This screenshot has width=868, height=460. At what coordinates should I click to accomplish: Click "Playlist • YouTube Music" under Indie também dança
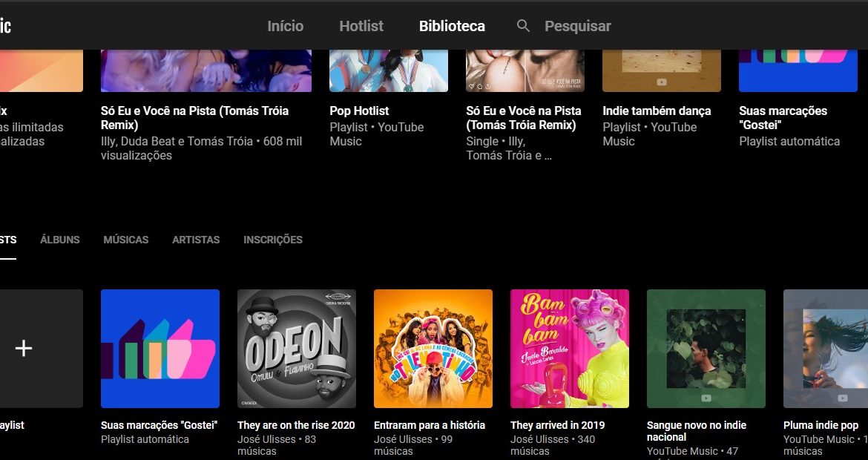pos(649,134)
